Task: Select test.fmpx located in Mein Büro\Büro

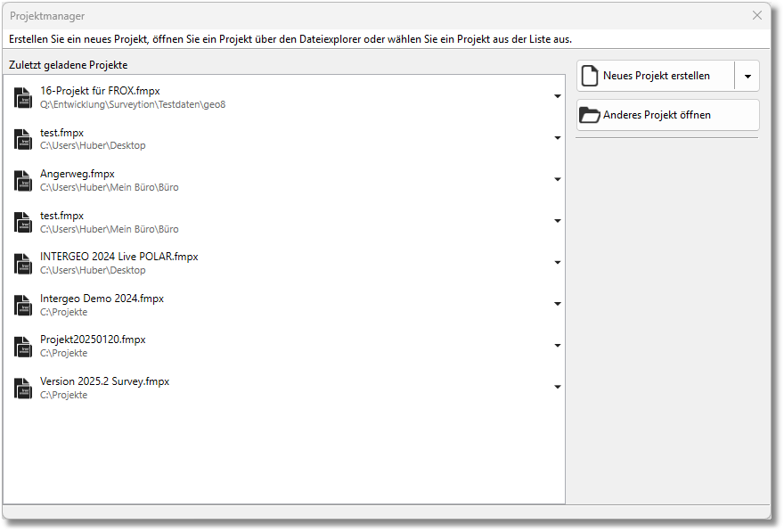Action: 62,216
